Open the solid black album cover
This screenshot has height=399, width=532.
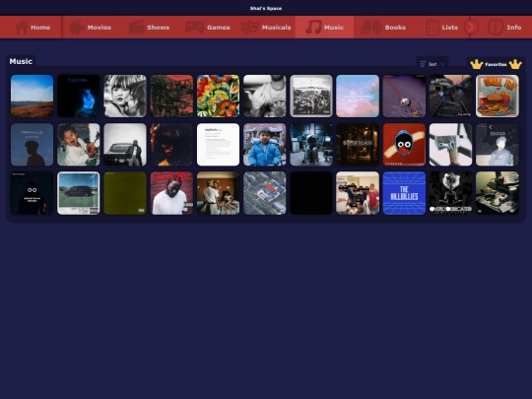[x=311, y=193]
